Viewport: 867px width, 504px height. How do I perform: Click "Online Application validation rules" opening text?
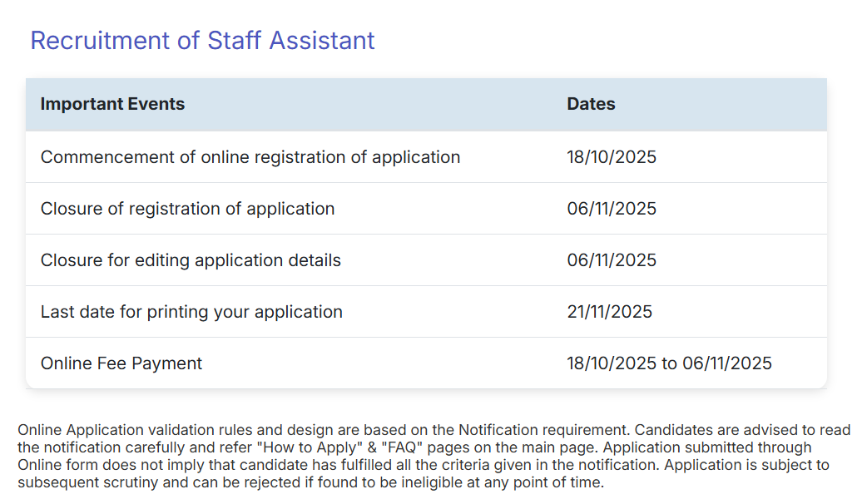pos(133,430)
